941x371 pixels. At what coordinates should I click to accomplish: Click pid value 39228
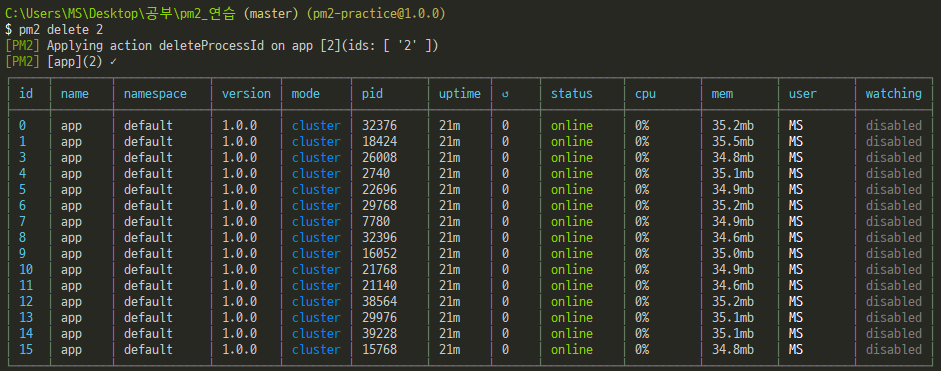point(379,333)
